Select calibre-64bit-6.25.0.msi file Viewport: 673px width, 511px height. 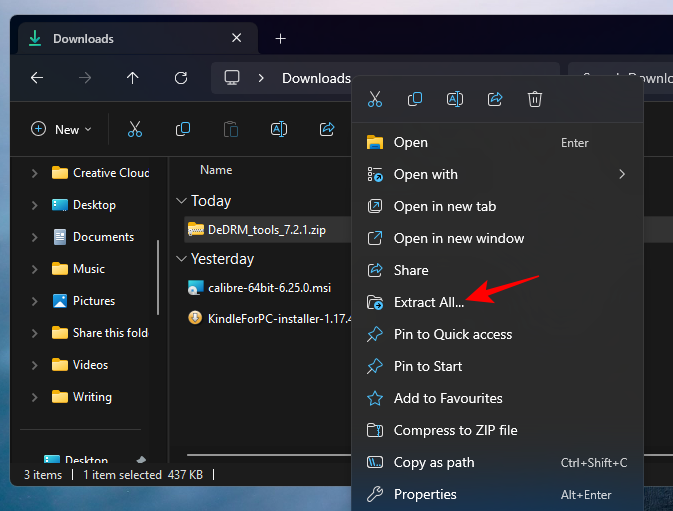[270, 288]
